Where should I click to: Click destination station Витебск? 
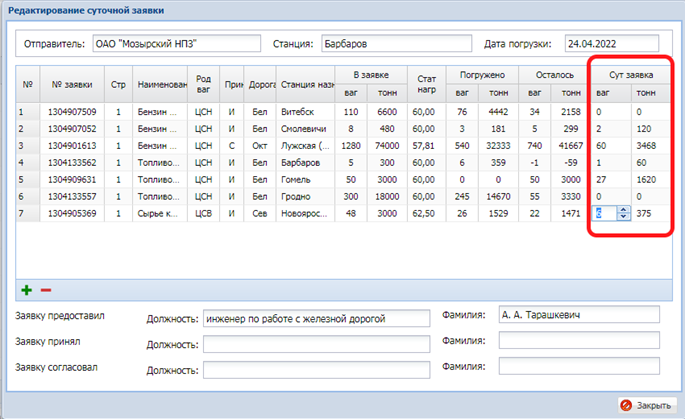tap(305, 112)
